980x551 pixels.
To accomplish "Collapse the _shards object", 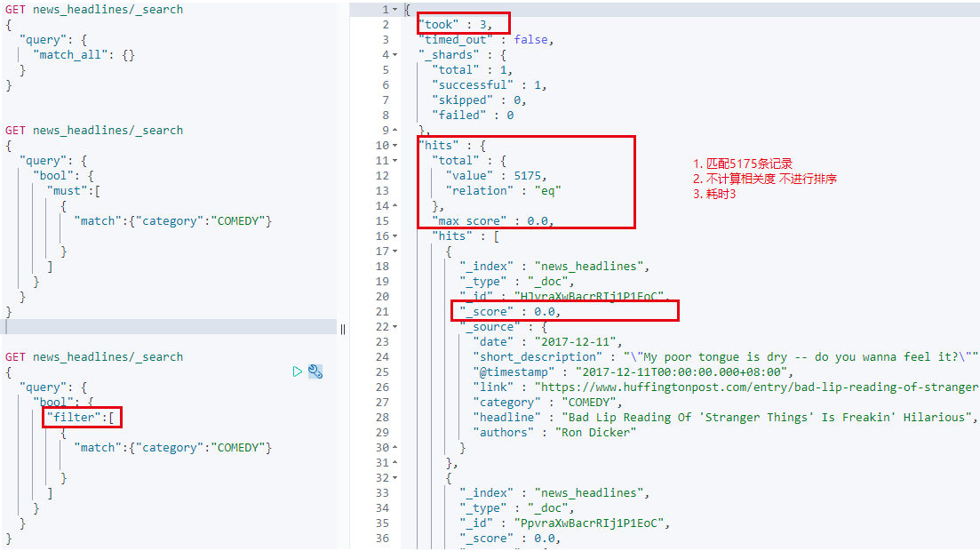I will [393, 54].
